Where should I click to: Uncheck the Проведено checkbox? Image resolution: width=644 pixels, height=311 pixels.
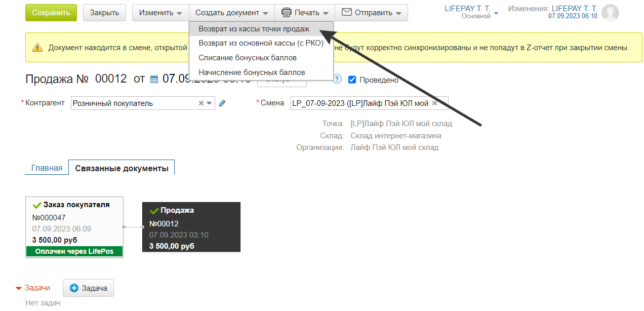352,80
